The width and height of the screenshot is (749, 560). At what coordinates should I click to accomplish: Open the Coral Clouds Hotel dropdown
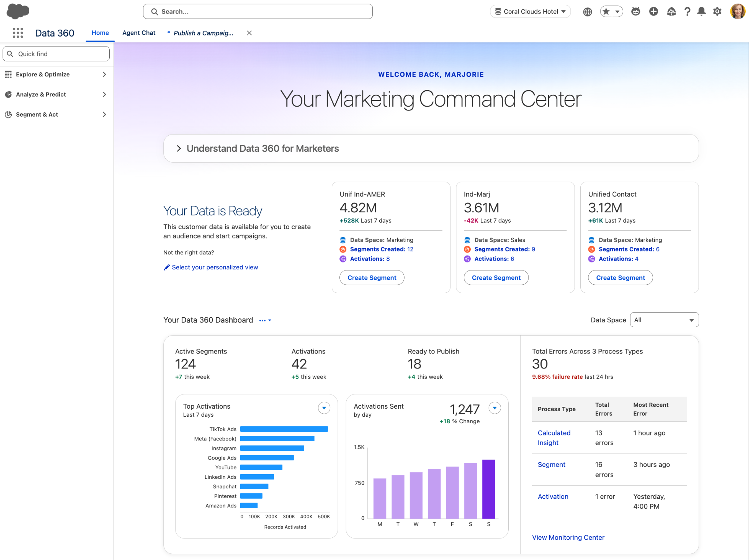[530, 12]
